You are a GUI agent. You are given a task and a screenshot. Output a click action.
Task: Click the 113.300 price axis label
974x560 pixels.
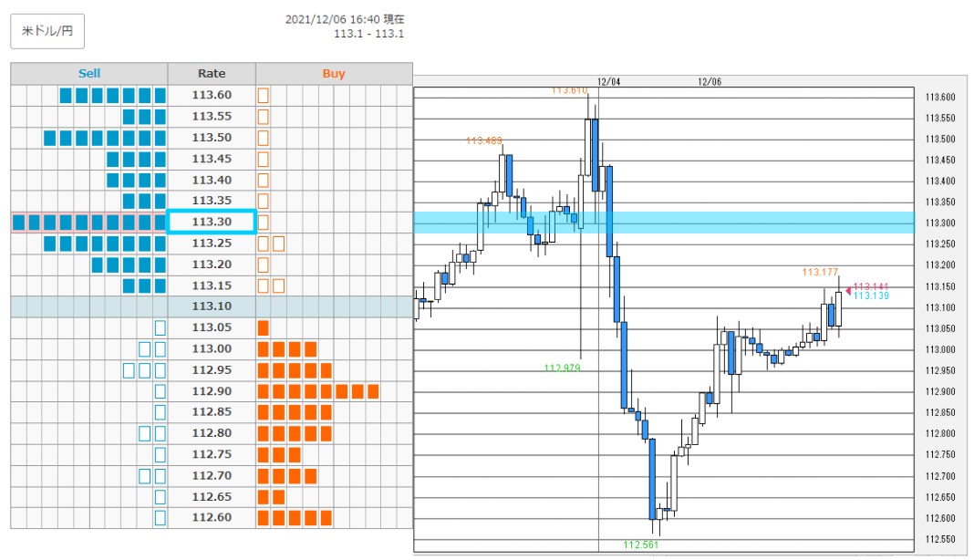tap(940, 223)
